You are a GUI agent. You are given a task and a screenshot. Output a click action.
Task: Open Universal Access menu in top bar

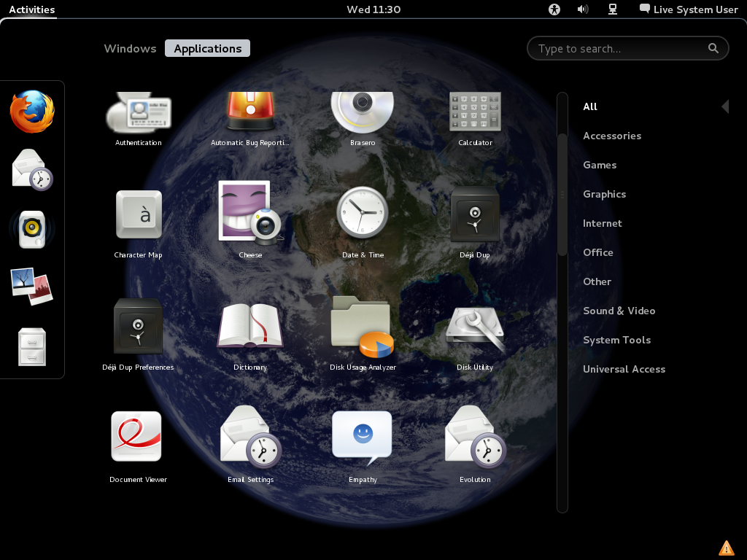pos(554,9)
